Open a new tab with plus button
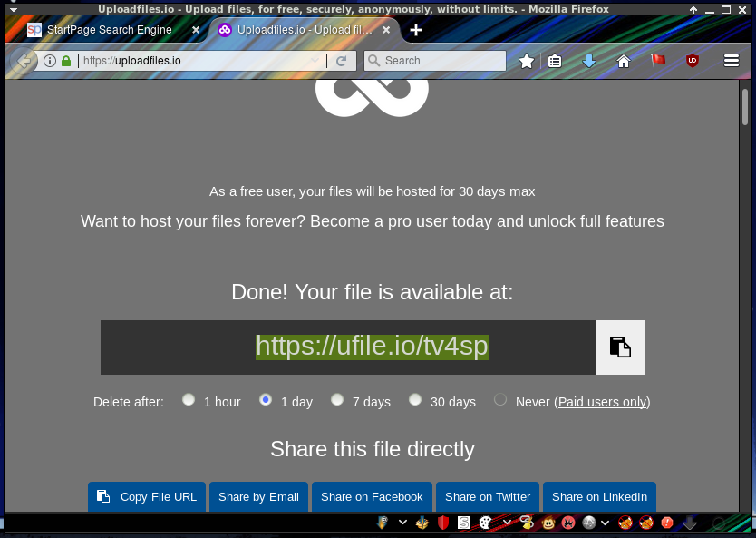The height and width of the screenshot is (538, 756). (x=415, y=30)
